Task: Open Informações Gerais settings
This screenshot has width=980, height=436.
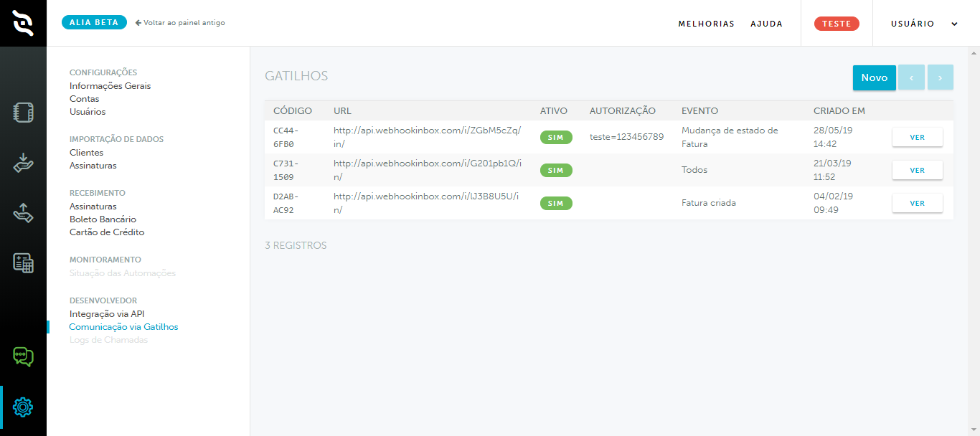Action: [110, 86]
